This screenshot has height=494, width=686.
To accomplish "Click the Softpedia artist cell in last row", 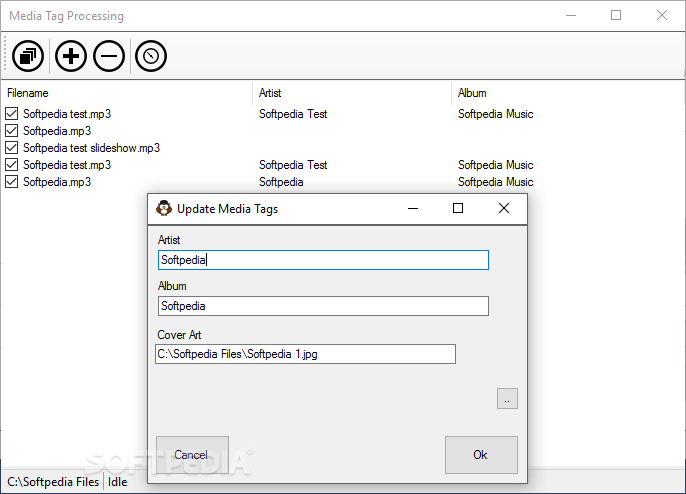I will point(281,182).
